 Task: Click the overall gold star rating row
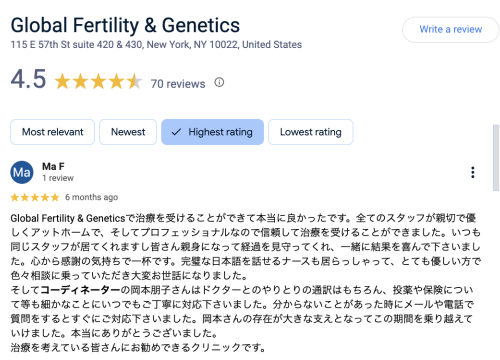click(x=98, y=81)
